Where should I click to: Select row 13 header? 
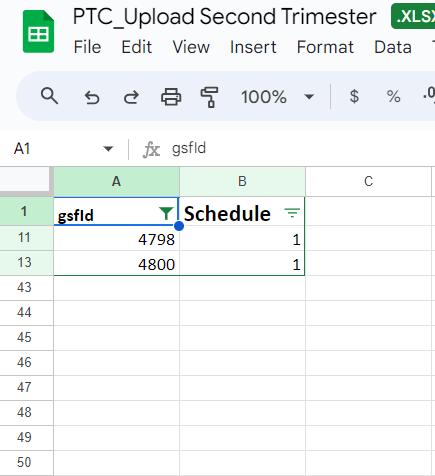(26, 263)
